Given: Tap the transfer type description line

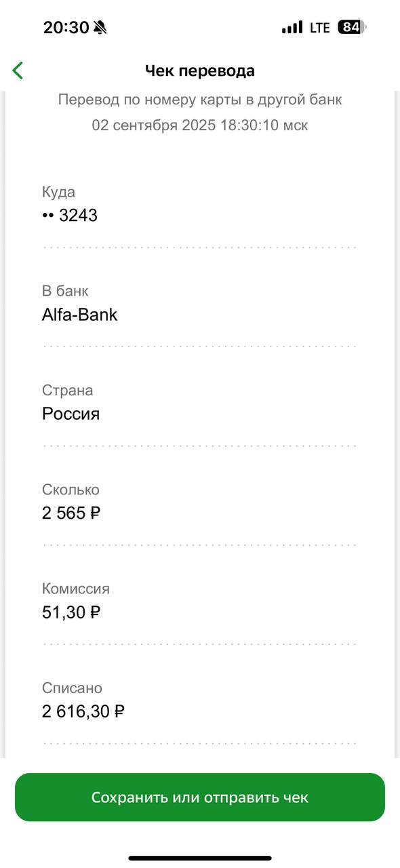Looking at the screenshot, I should tap(200, 100).
